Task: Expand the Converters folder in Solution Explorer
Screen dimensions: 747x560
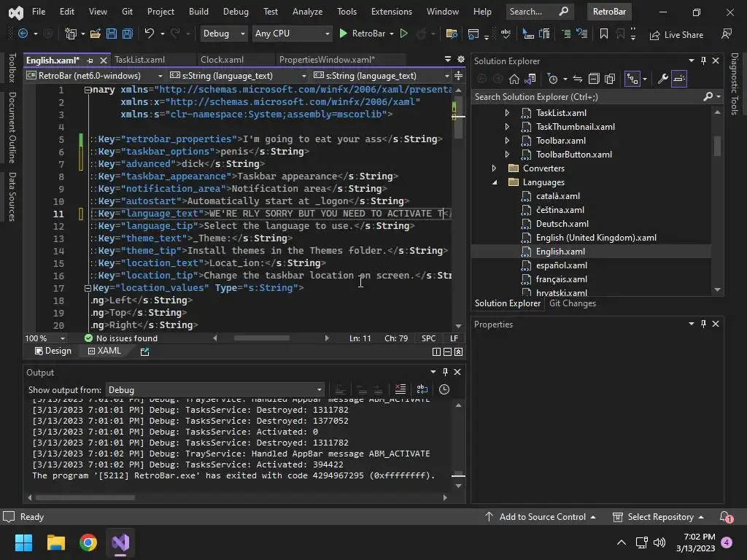Action: (x=494, y=168)
